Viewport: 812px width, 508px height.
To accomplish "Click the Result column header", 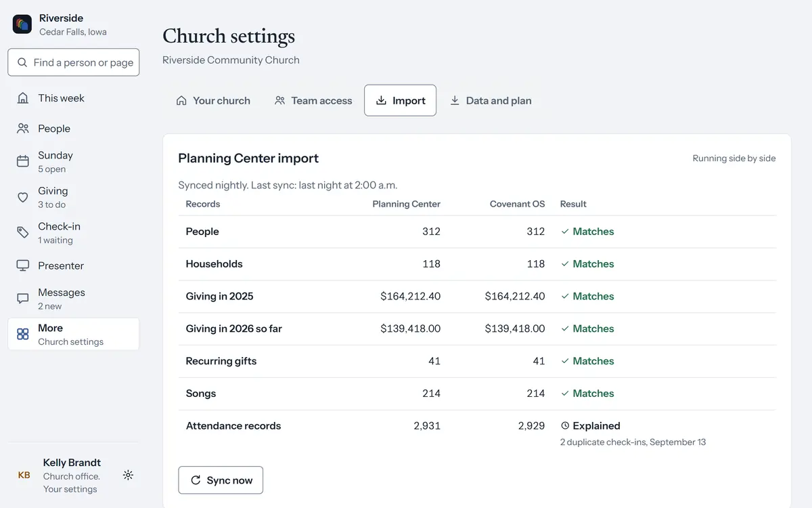I will coord(573,204).
